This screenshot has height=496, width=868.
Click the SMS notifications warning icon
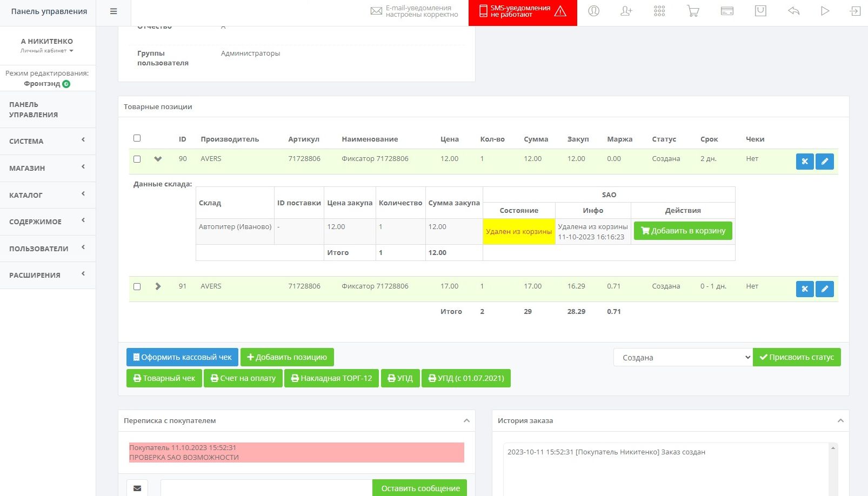[x=560, y=11]
